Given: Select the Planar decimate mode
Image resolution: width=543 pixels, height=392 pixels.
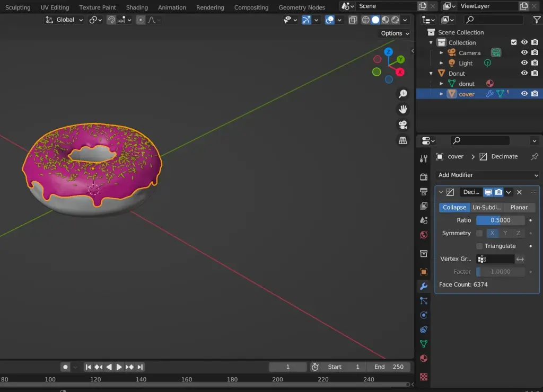Looking at the screenshot, I should pos(519,207).
